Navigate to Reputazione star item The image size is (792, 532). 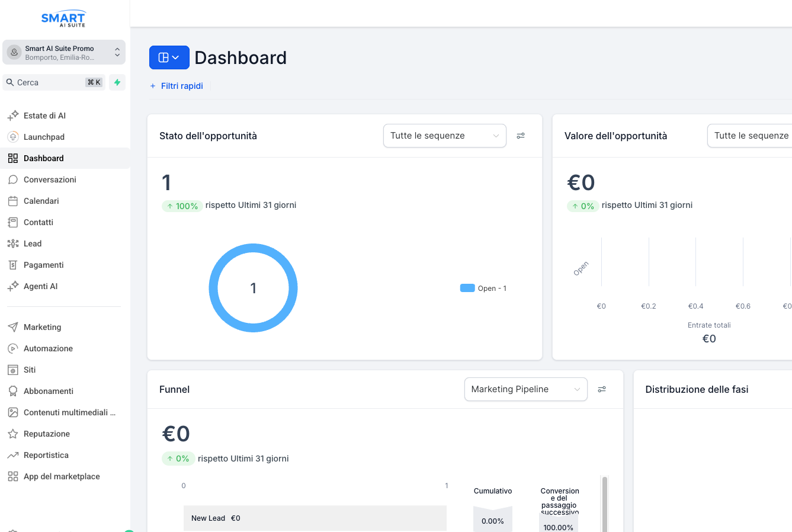46,434
